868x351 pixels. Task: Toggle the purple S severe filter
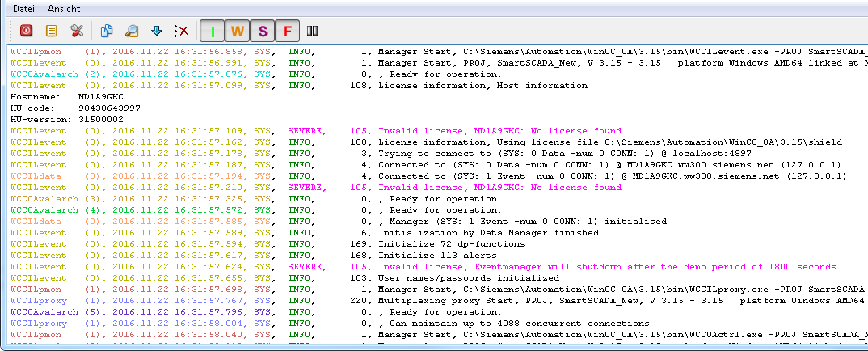tap(263, 31)
